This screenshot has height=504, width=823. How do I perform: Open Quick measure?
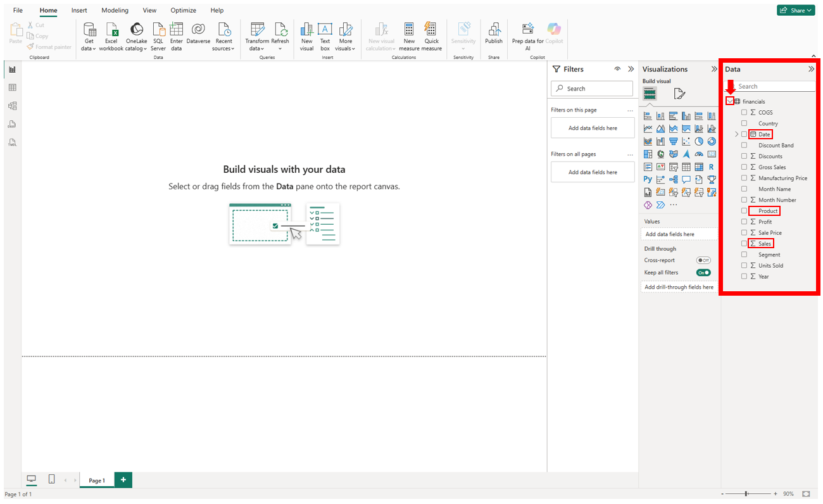(431, 36)
